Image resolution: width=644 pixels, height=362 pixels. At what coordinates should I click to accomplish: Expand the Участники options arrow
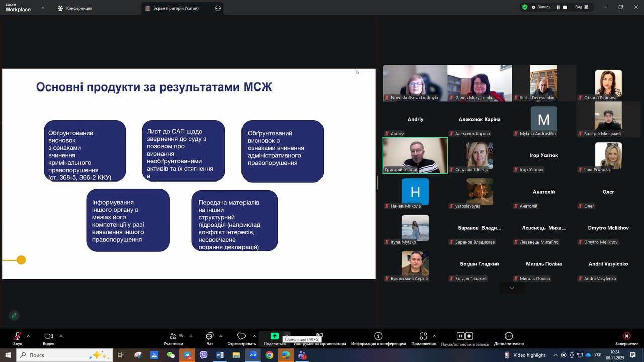[191, 336]
